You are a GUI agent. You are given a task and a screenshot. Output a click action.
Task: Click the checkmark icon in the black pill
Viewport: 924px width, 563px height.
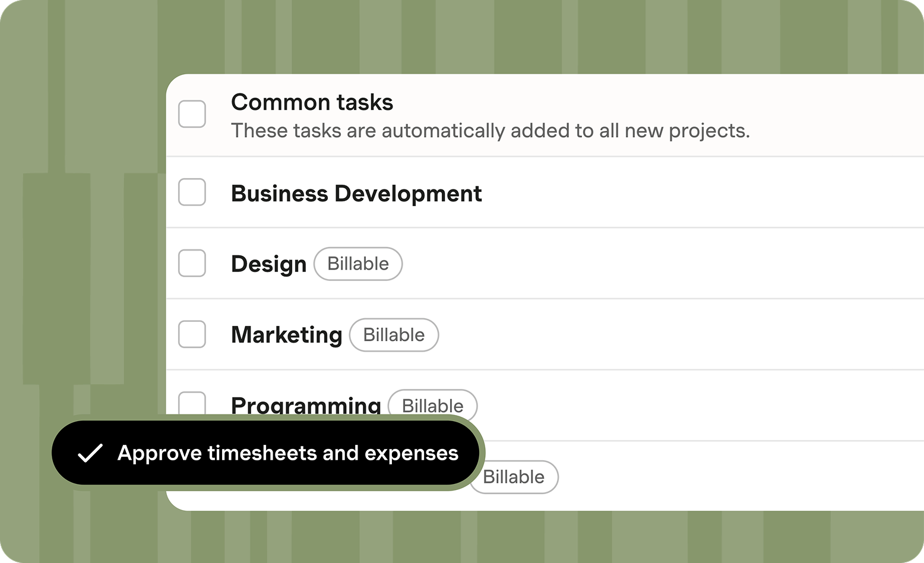[90, 453]
